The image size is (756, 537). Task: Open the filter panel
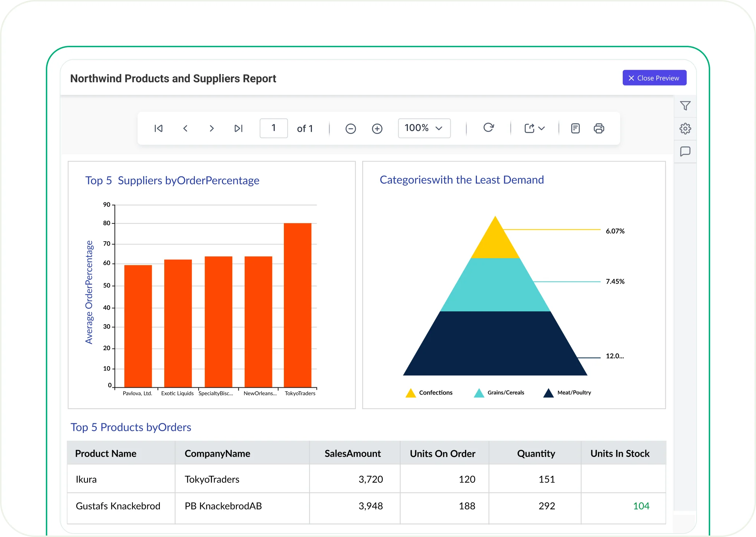coord(685,106)
